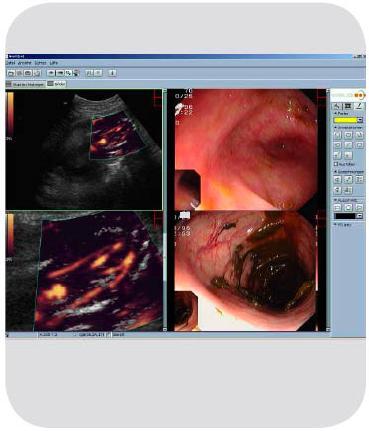
Task: Select the upper-left ultrasound Doppler image
Action: pyautogui.click(x=84, y=150)
